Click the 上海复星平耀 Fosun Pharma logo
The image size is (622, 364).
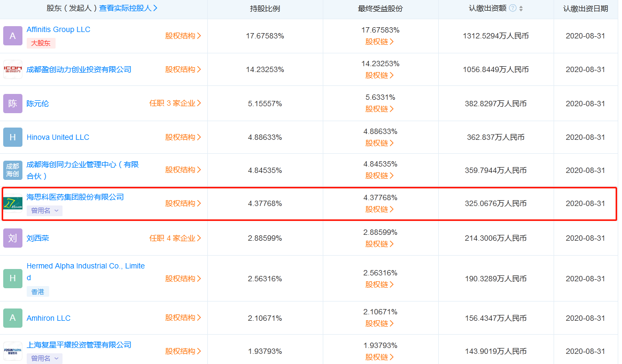pos(13,351)
